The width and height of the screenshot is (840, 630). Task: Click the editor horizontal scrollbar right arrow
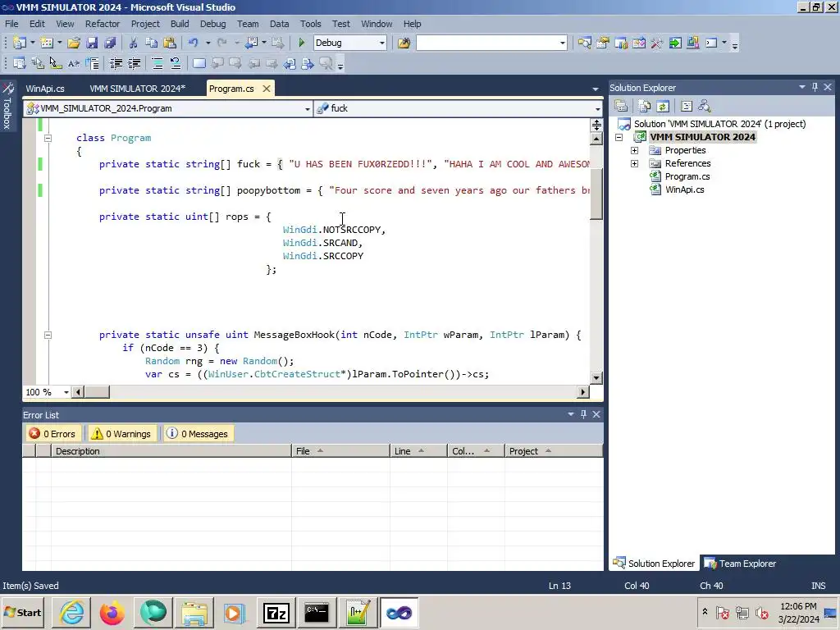[583, 392]
